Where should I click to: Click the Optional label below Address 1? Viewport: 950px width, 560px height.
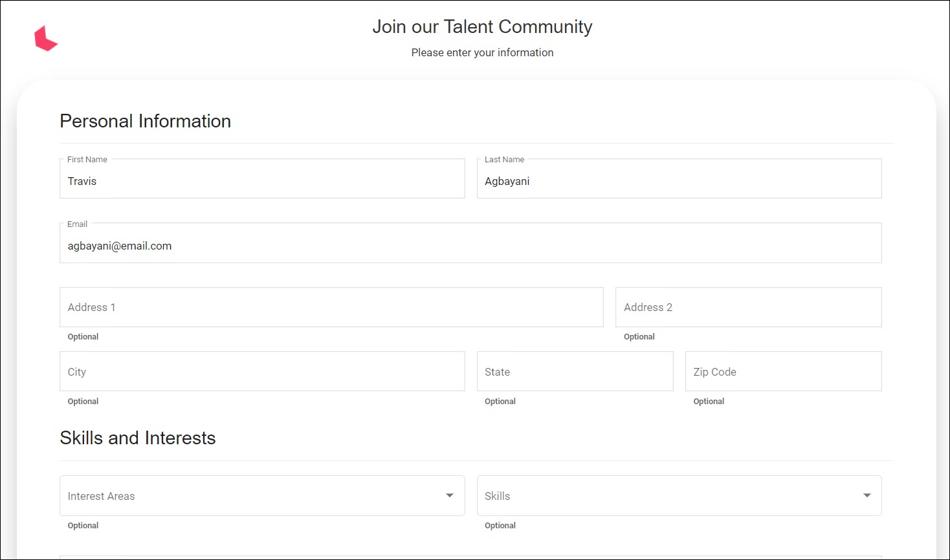(x=83, y=336)
